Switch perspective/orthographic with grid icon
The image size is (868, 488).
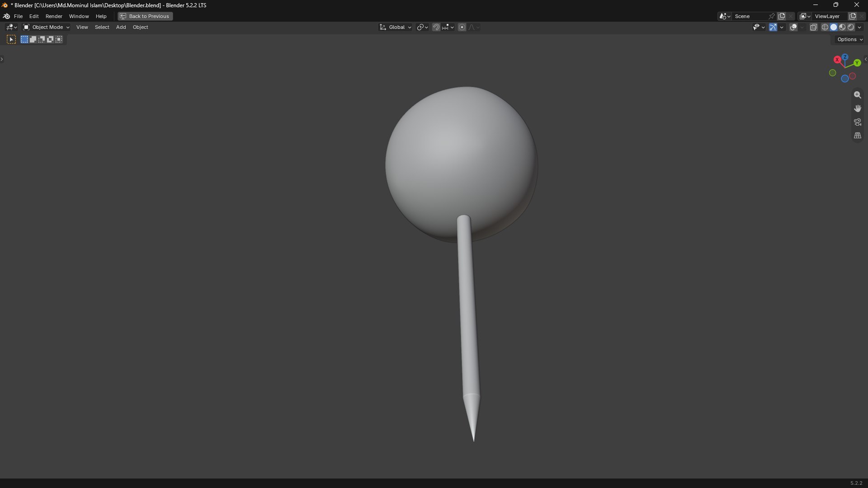point(858,136)
